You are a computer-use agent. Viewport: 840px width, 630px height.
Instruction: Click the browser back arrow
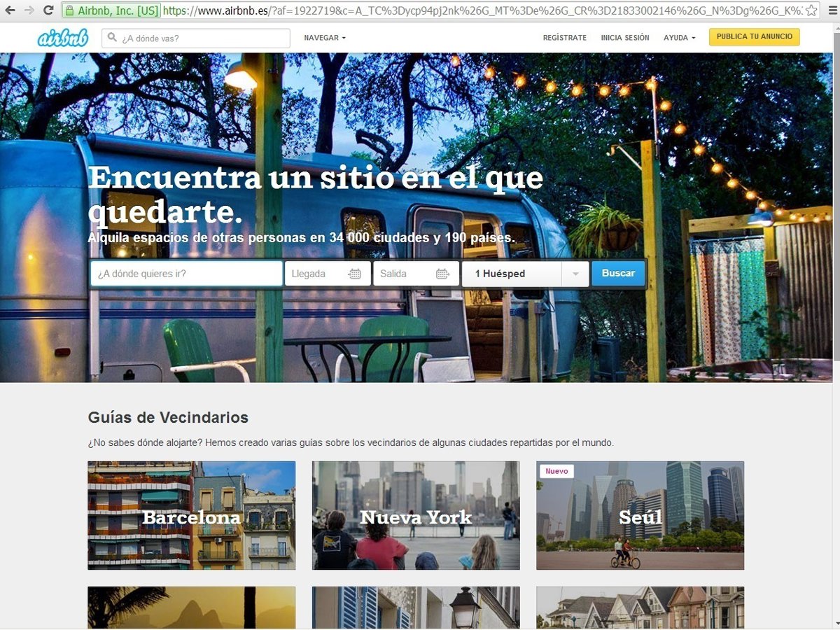[x=10, y=10]
